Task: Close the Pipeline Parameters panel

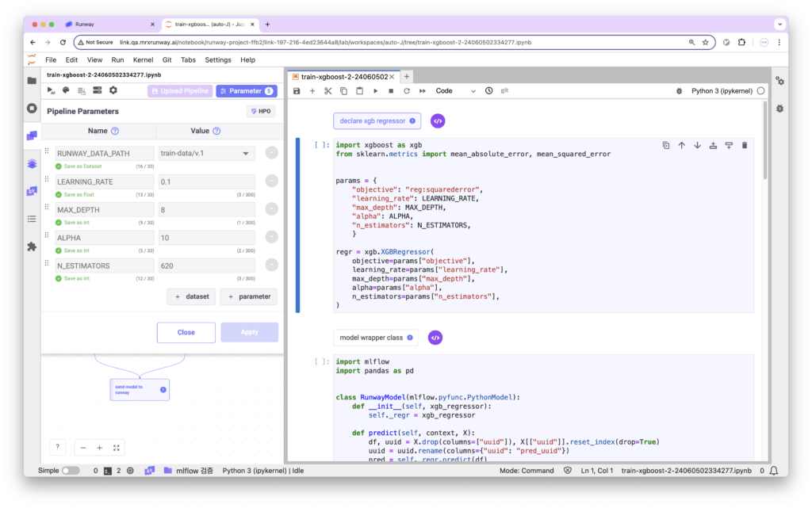Action: (x=186, y=333)
